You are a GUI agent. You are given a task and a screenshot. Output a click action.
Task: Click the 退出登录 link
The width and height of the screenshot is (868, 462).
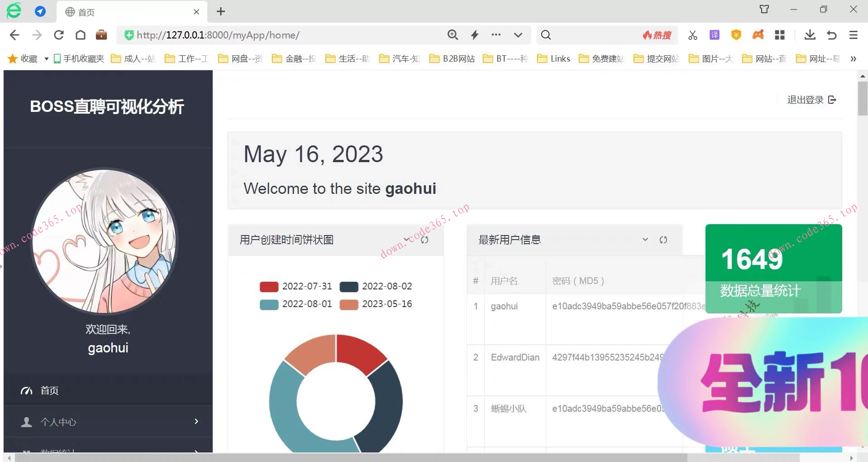click(805, 100)
